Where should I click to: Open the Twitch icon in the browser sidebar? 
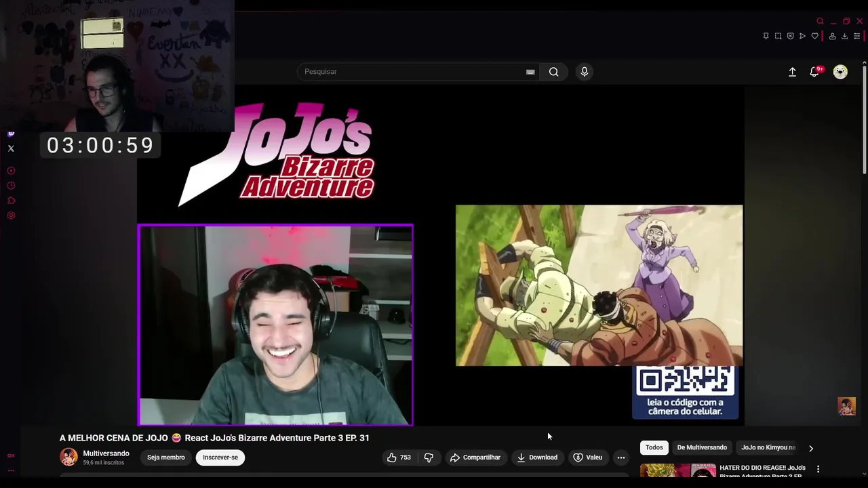pos(11,134)
